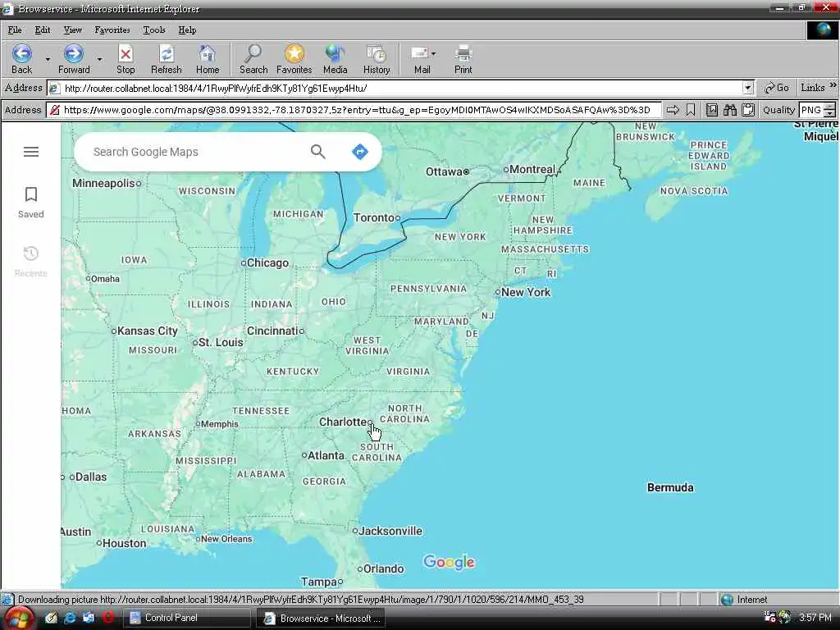The width and height of the screenshot is (840, 630).
Task: Open the View menu
Action: point(72,30)
